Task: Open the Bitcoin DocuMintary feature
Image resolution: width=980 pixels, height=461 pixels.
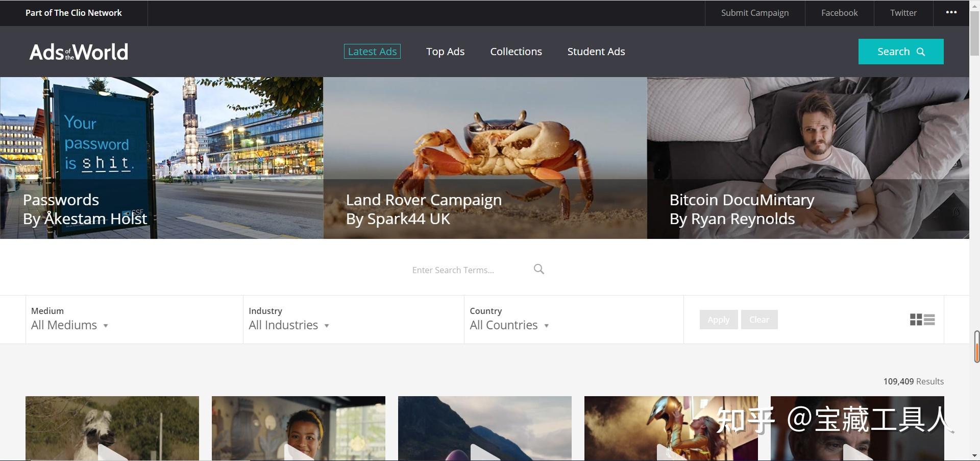Action: click(808, 158)
